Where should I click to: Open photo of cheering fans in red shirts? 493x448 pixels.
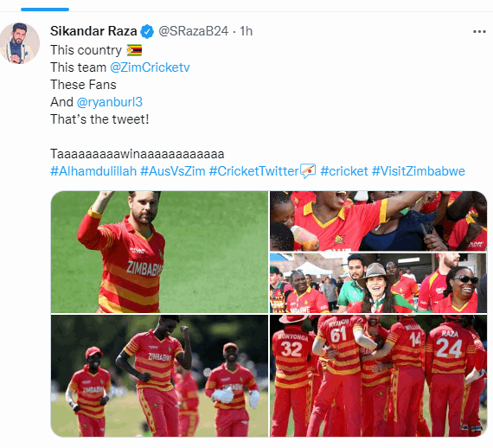pyautogui.click(x=379, y=221)
